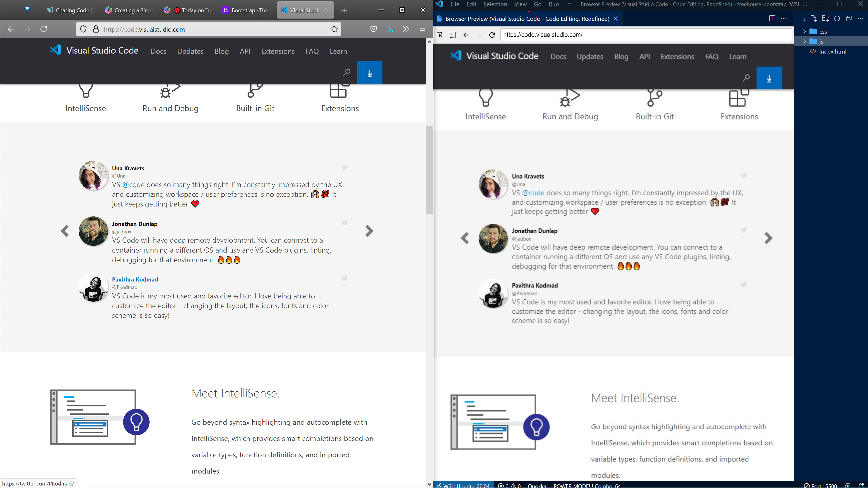Open the Run menu in VS Code

pyautogui.click(x=554, y=4)
